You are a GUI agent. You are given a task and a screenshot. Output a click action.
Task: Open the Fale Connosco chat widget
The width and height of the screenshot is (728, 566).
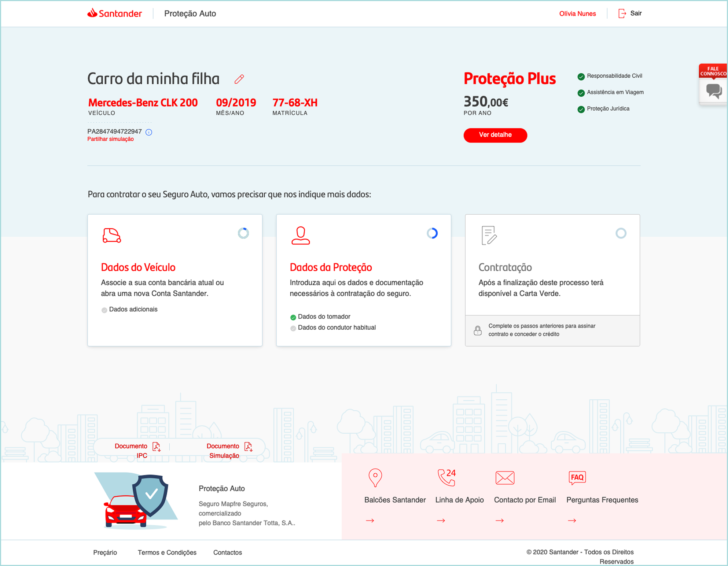[x=713, y=85]
